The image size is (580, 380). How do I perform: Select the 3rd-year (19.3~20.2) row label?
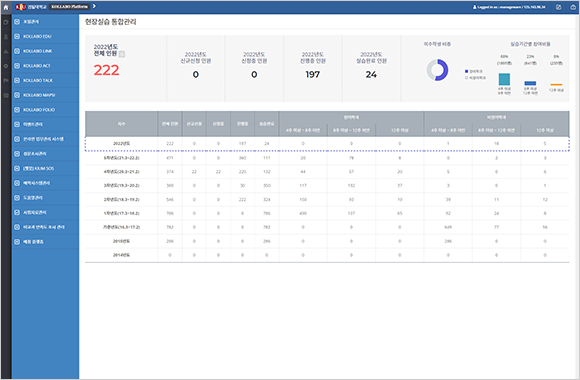[121, 186]
